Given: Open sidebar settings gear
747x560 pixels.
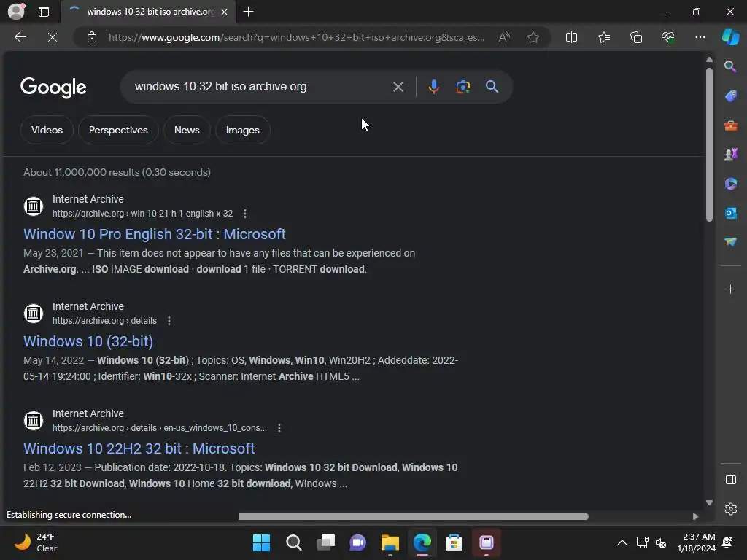Looking at the screenshot, I should (x=730, y=509).
